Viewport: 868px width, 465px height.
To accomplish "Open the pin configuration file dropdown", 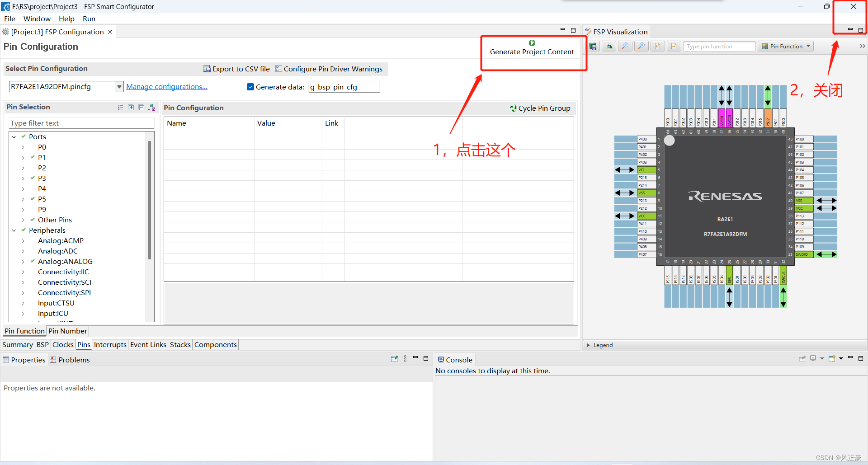I will click(119, 87).
